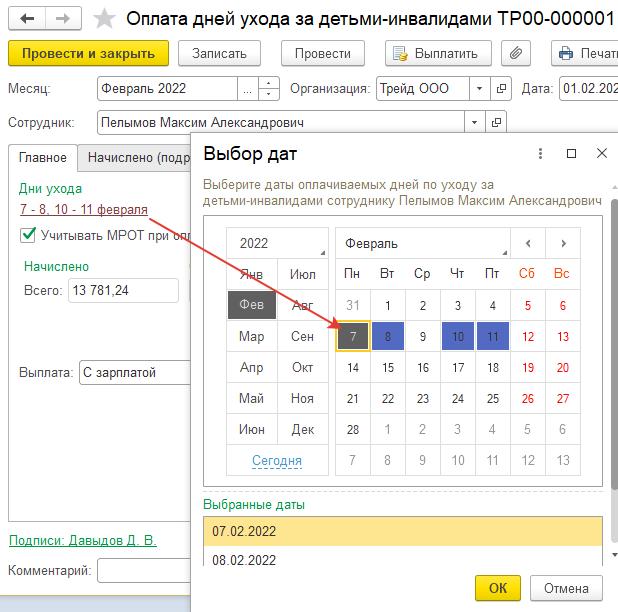
Task: Select Saturday February 19 in calendar
Action: point(528,367)
